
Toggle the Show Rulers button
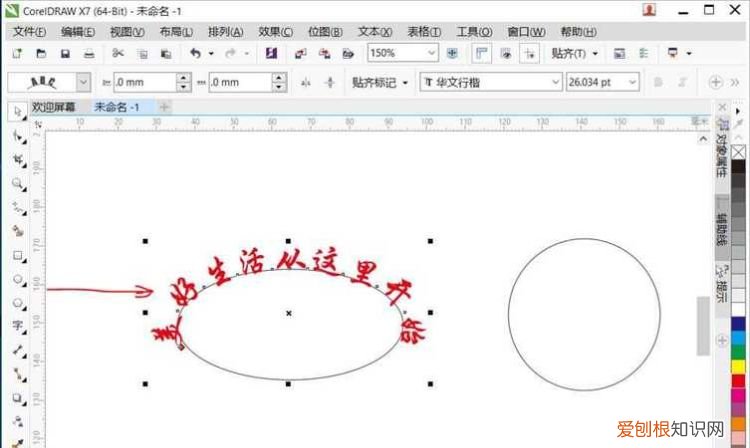point(482,53)
